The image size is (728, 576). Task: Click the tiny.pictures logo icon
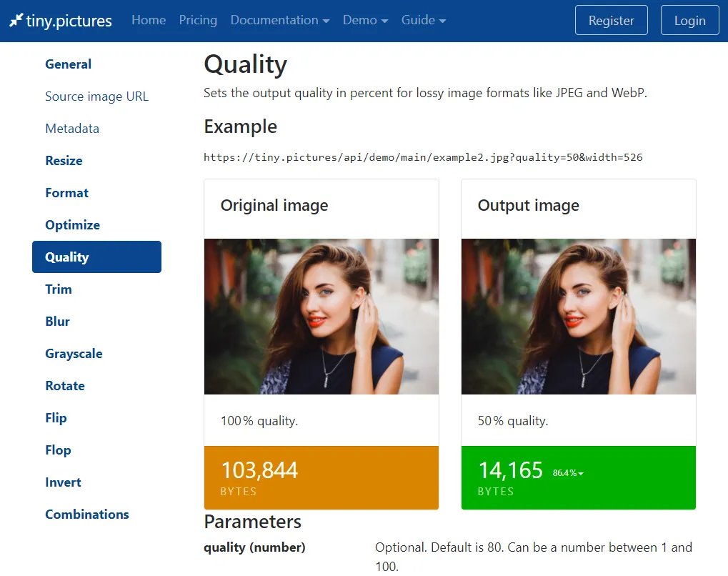[x=17, y=20]
